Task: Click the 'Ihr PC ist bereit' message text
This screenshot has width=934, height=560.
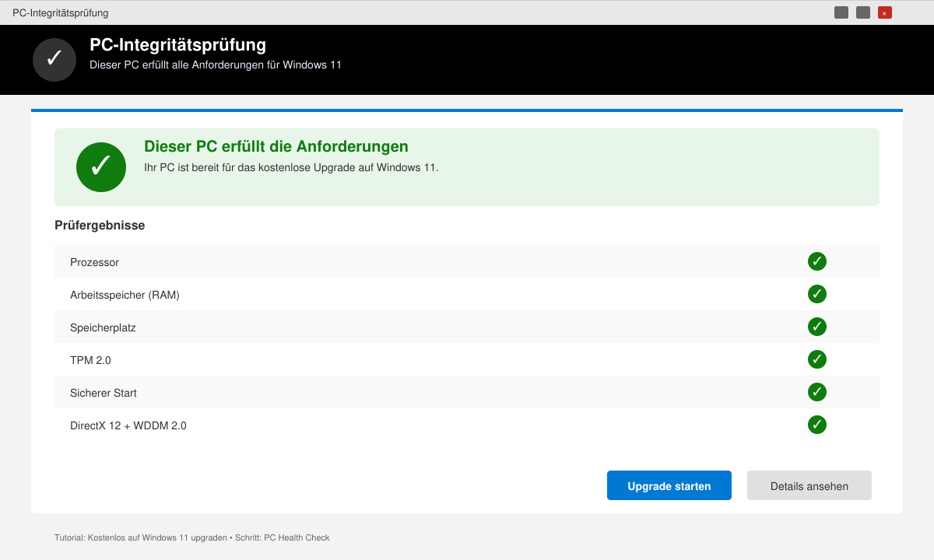Action: point(292,167)
